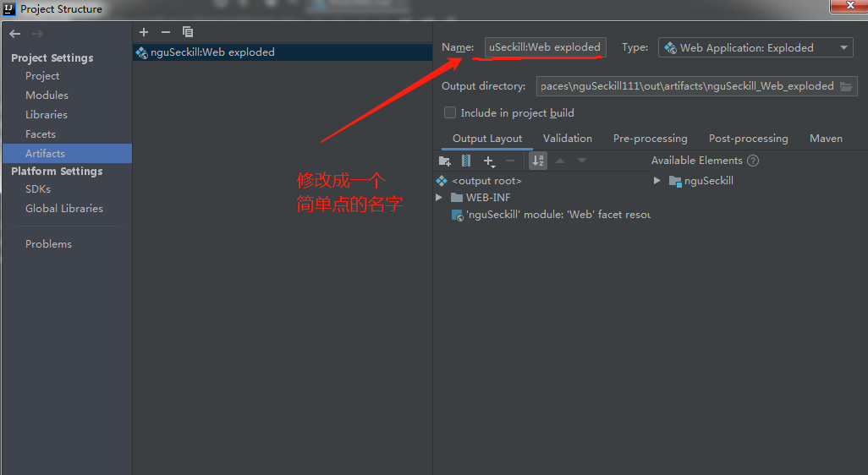This screenshot has height=475, width=868.
Task: Browse for the output directory folder
Action: click(846, 86)
